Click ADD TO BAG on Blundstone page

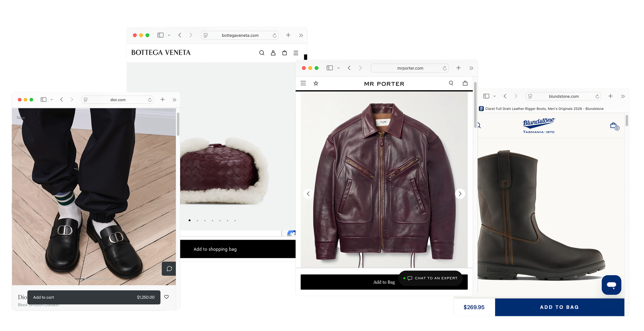559,307
